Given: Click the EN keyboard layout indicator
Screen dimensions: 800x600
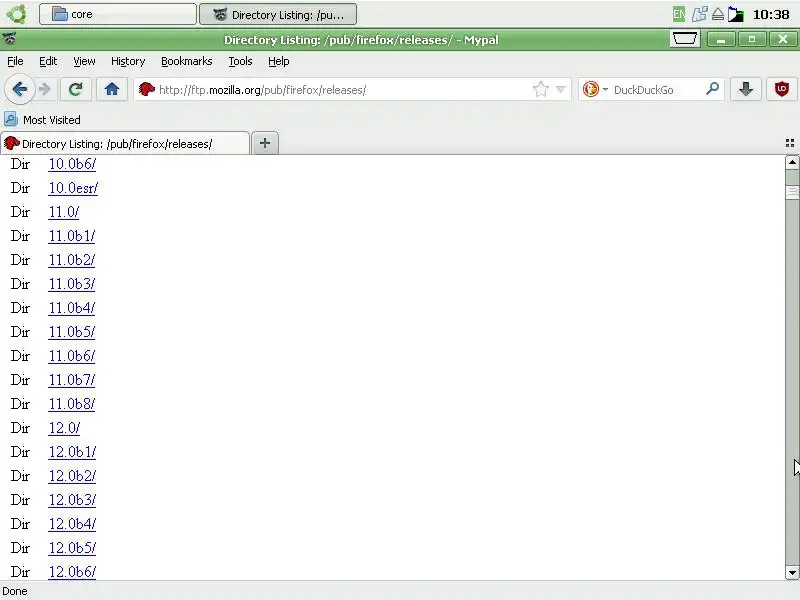Looking at the screenshot, I should [679, 14].
